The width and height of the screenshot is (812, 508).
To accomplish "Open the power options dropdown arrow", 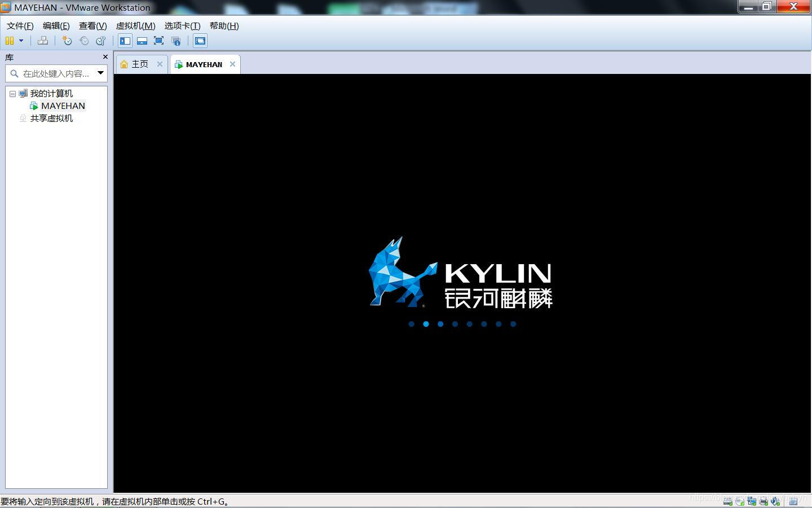I will point(21,41).
